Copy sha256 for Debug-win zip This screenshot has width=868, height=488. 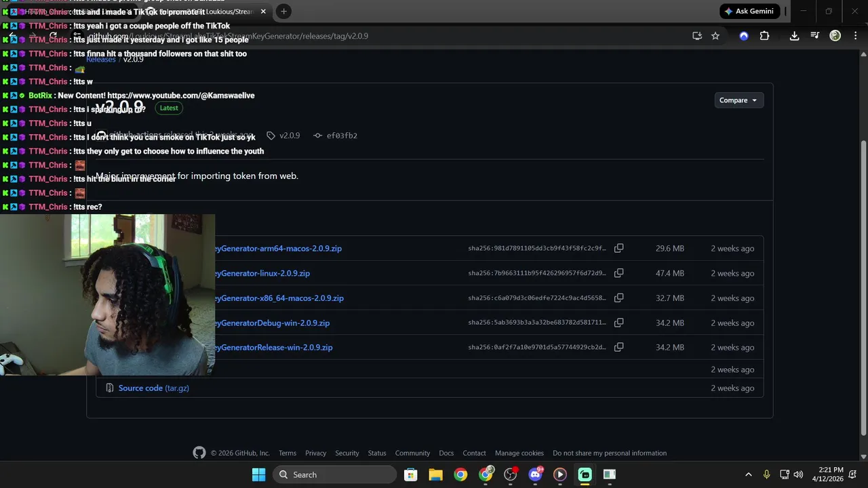(618, 323)
